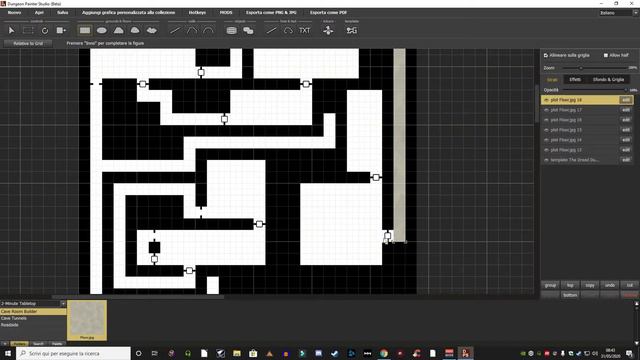Click the copy layer button
The height and width of the screenshot is (360, 640).
[x=590, y=285]
